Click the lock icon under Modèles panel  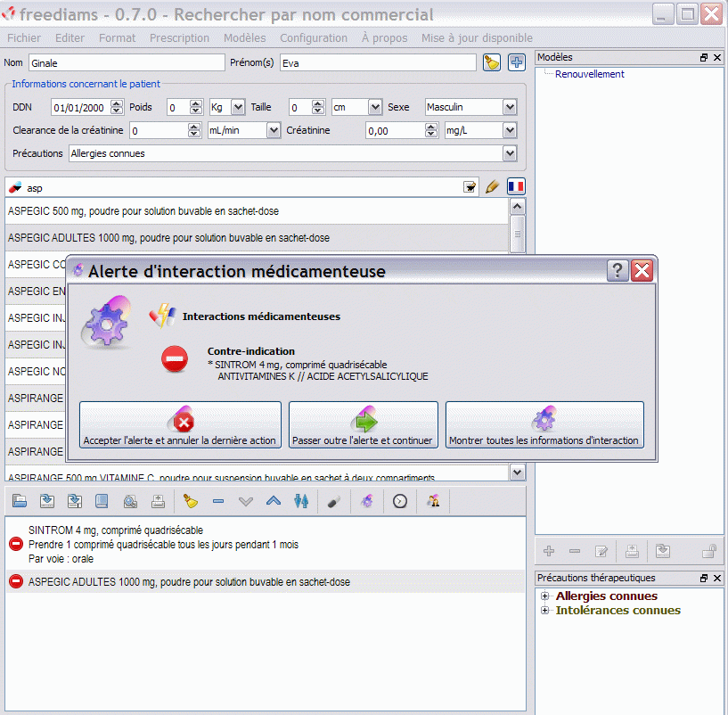click(x=709, y=551)
